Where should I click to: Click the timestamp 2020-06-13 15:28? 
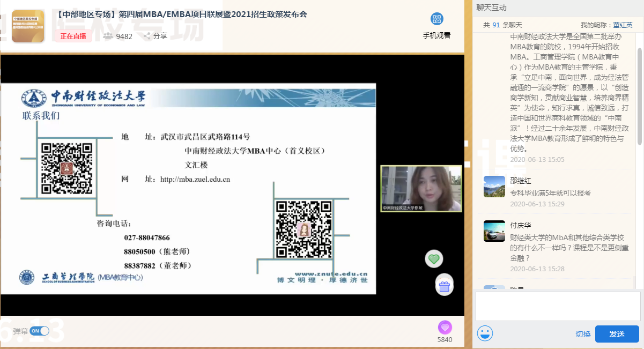[x=537, y=269]
